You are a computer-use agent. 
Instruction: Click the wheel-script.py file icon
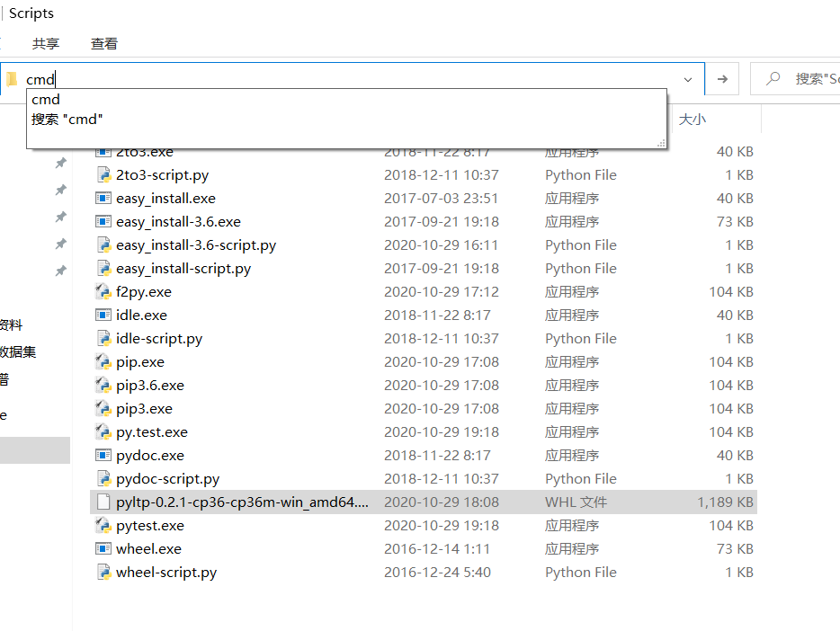(103, 573)
